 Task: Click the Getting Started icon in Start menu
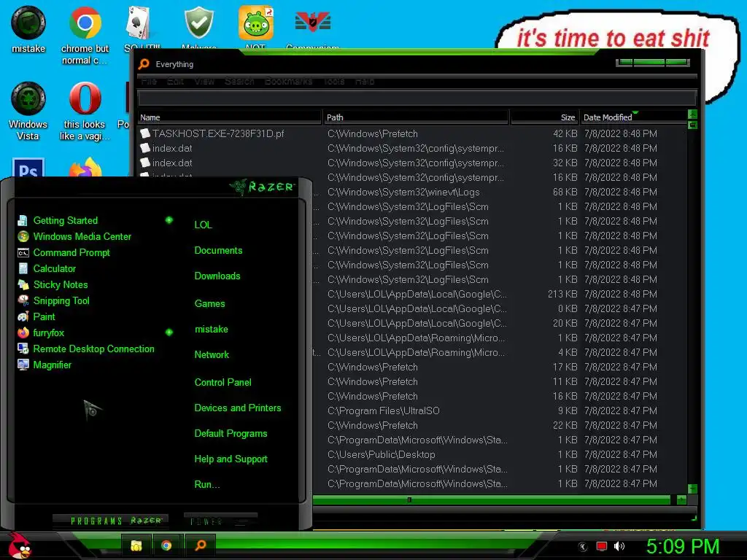pyautogui.click(x=23, y=220)
